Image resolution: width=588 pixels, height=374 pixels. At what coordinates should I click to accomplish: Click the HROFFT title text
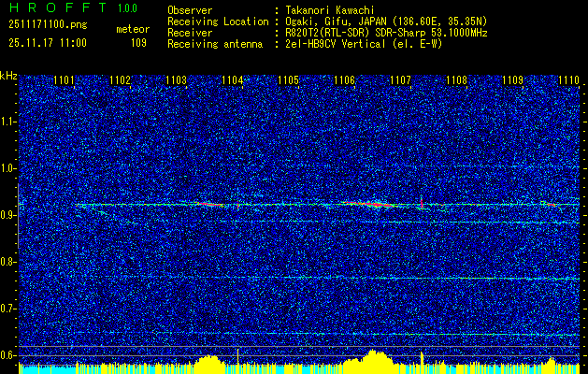click(x=58, y=7)
